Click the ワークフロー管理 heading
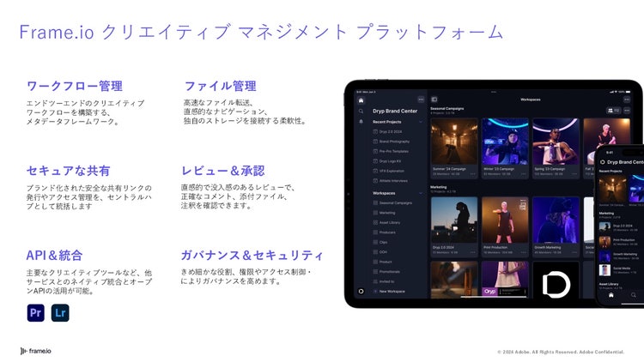 point(75,86)
